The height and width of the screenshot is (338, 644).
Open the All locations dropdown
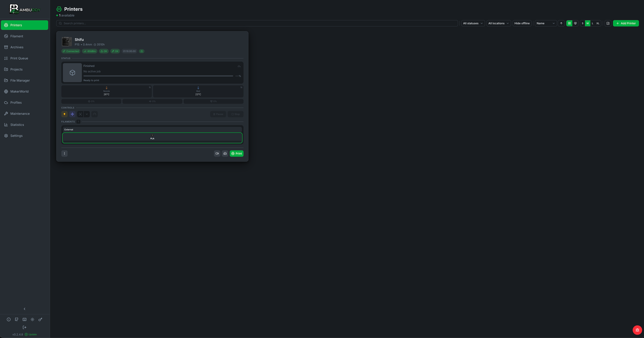[x=498, y=23]
